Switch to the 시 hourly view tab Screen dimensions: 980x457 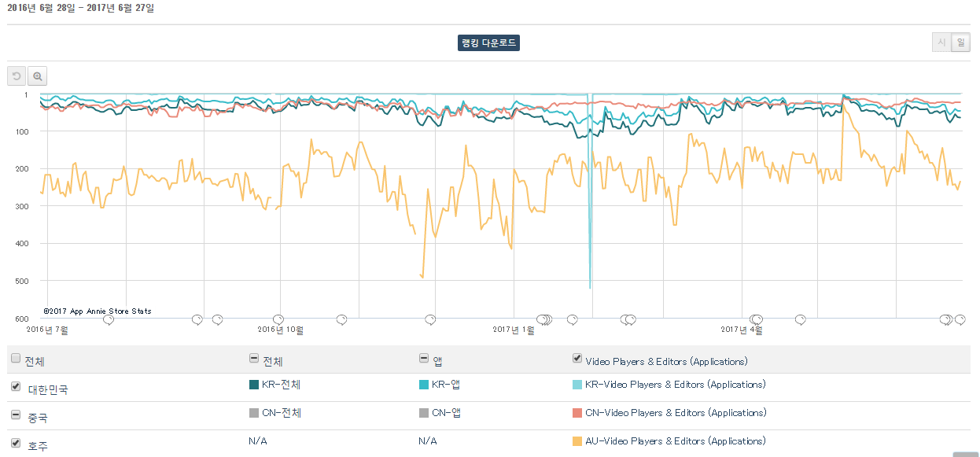[x=941, y=42]
